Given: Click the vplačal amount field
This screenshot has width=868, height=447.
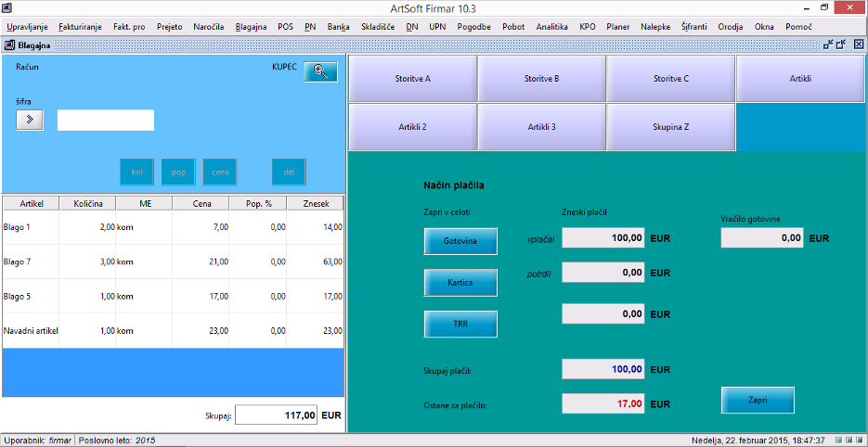Looking at the screenshot, I should pyautogui.click(x=603, y=238).
